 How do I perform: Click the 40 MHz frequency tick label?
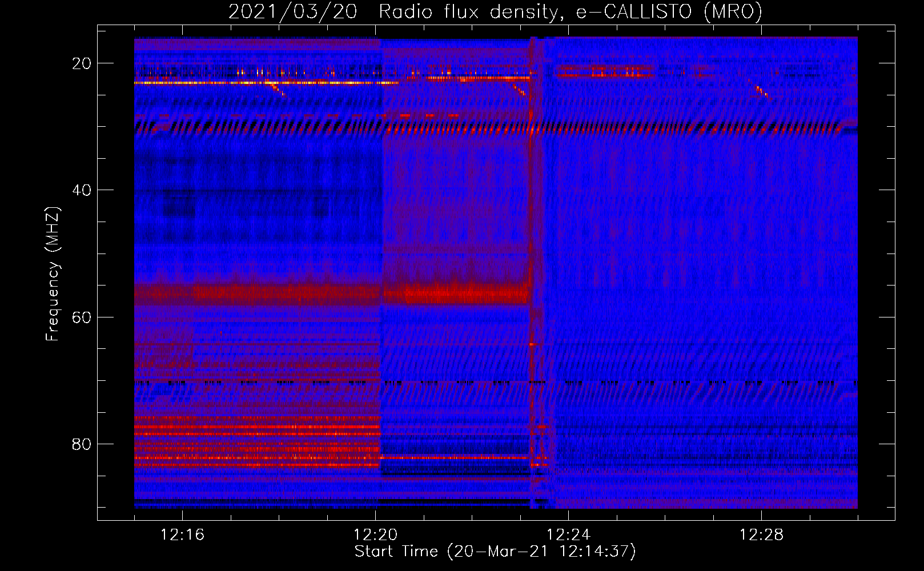82,190
